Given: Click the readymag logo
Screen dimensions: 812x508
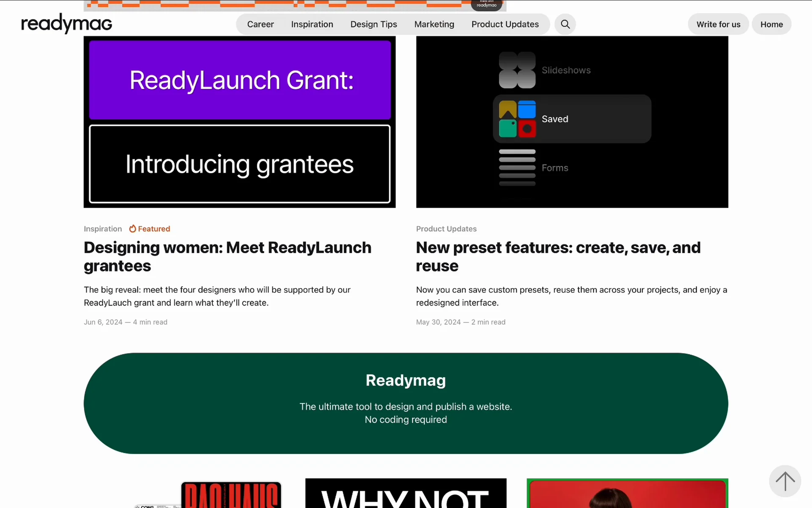Looking at the screenshot, I should click(67, 23).
